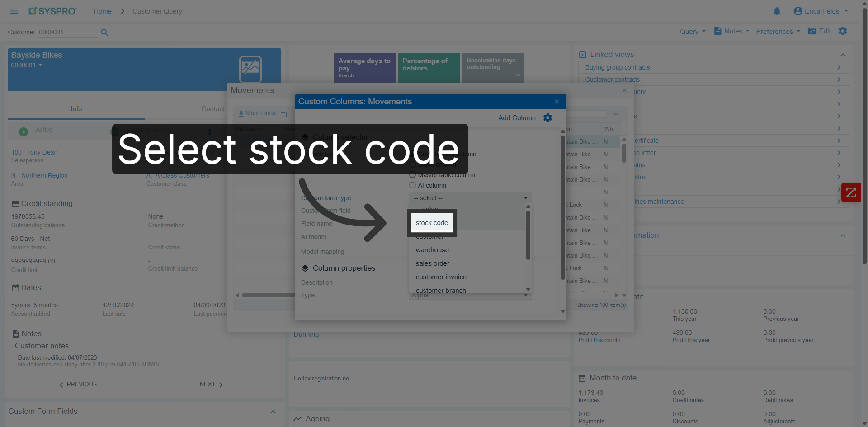This screenshot has width=868, height=427.
Task: Open the Query dropdown
Action: [693, 31]
